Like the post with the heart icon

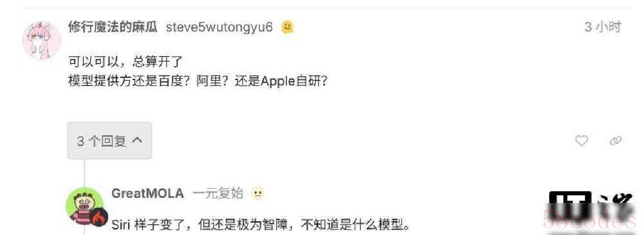point(581,141)
